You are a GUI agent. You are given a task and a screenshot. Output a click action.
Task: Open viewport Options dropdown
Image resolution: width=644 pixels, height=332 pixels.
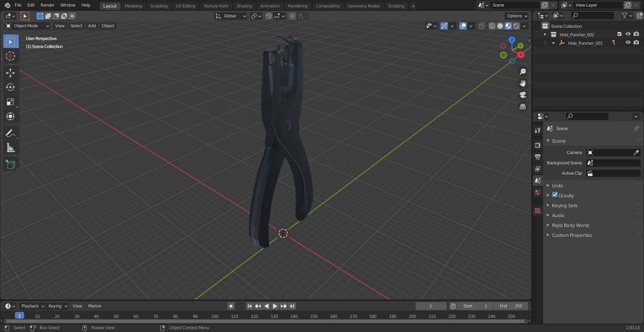(518, 16)
